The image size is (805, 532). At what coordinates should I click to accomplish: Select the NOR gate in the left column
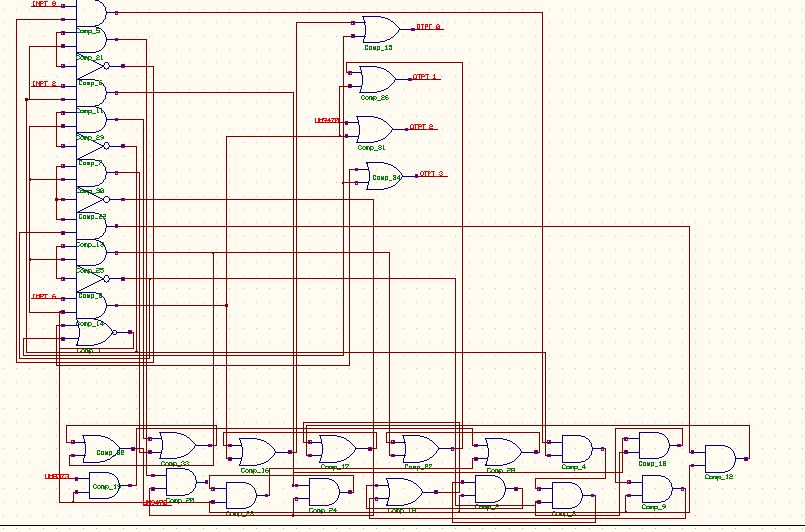(95, 332)
